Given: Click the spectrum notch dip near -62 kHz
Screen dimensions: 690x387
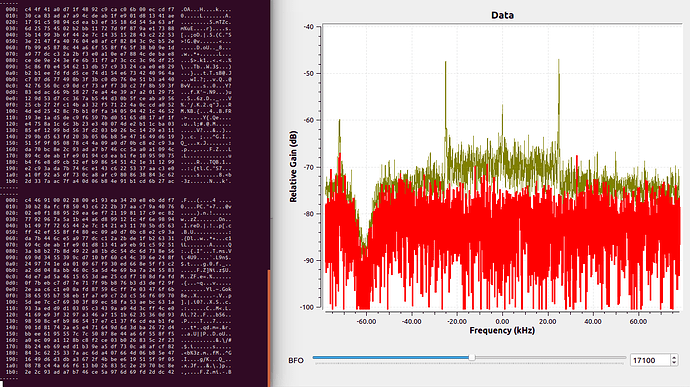Looking at the screenshot, I should [x=363, y=247].
